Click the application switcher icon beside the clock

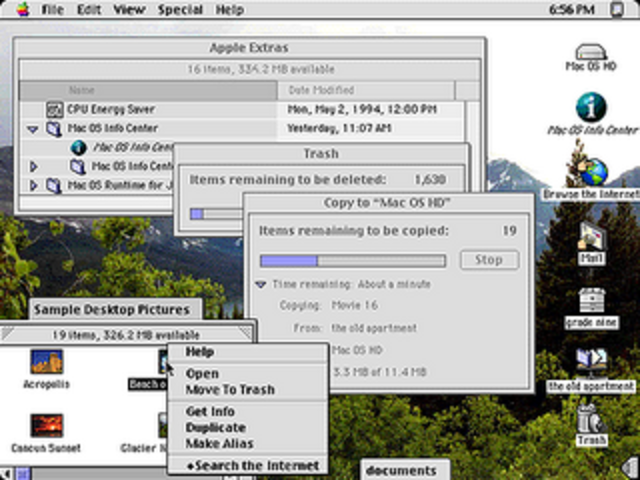click(617, 9)
